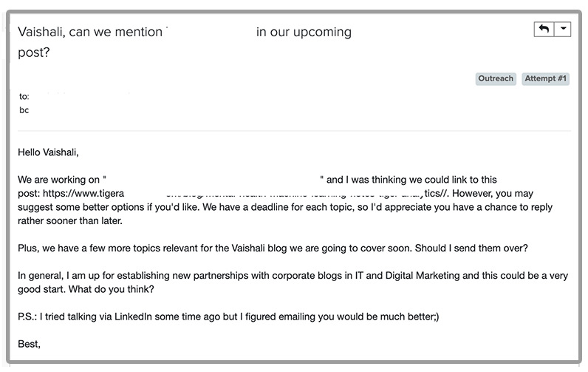Click the "P.S.:" prefix of the postscript
The width and height of the screenshot is (588, 372).
click(x=30, y=317)
